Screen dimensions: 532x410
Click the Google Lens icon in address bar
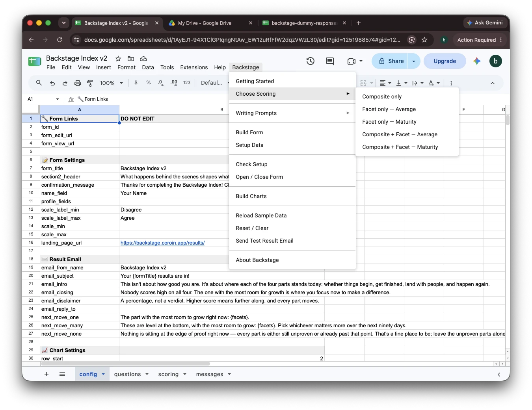[412, 40]
